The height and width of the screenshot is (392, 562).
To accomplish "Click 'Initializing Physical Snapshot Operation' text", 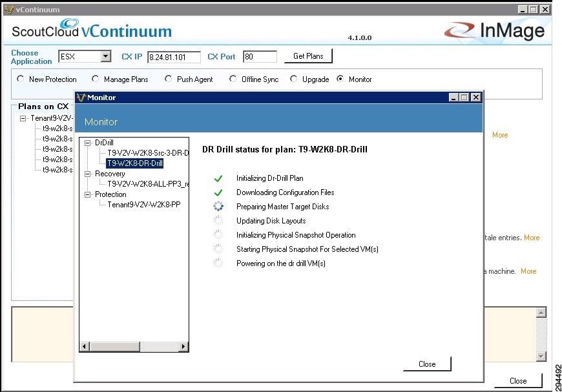I will coord(296,236).
